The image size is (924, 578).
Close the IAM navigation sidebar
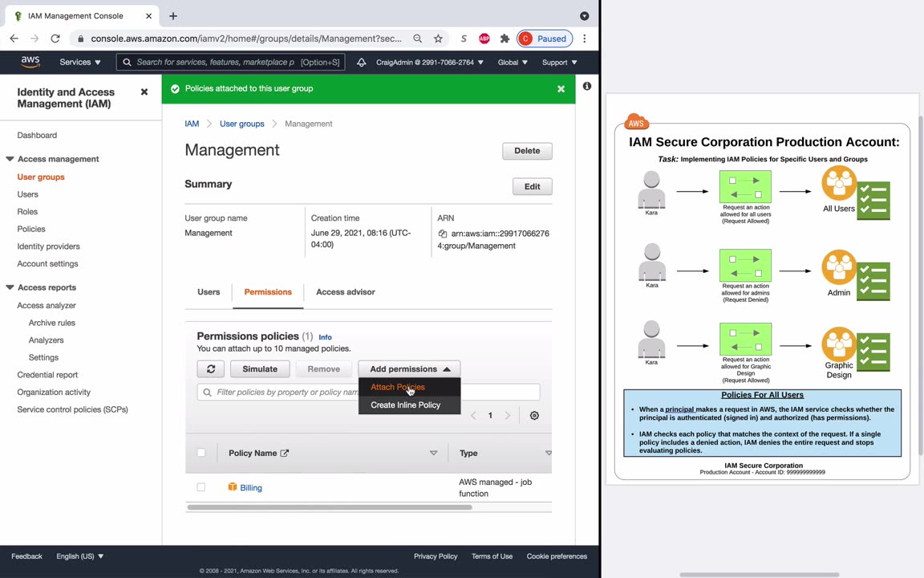(x=144, y=92)
